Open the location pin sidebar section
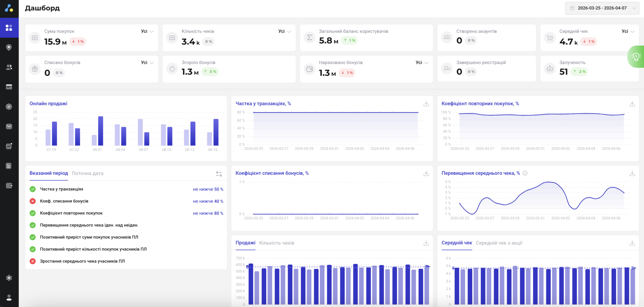 point(9,47)
